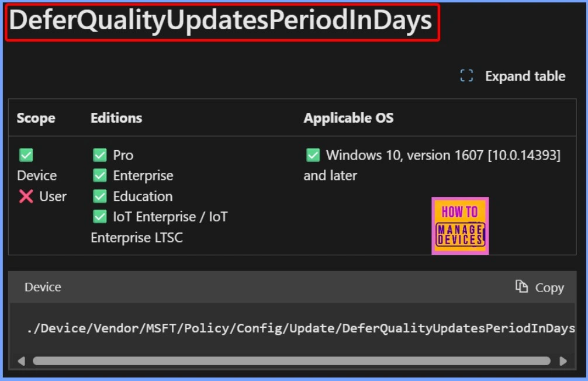
Task: Click the Applicable OS column header
Action: coord(348,118)
